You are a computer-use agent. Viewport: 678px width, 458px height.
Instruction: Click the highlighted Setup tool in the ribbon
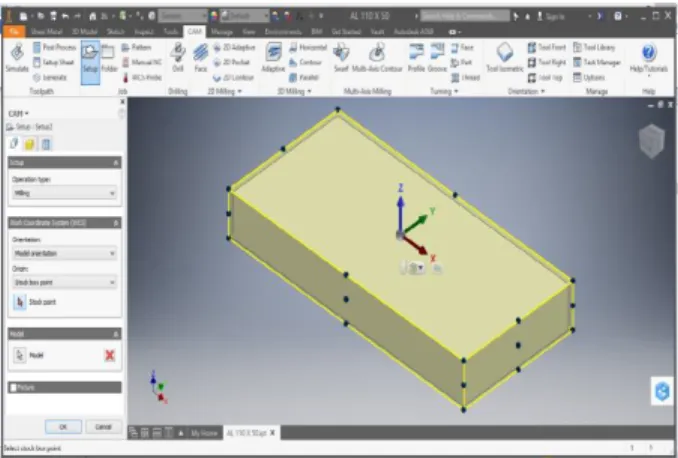point(90,62)
